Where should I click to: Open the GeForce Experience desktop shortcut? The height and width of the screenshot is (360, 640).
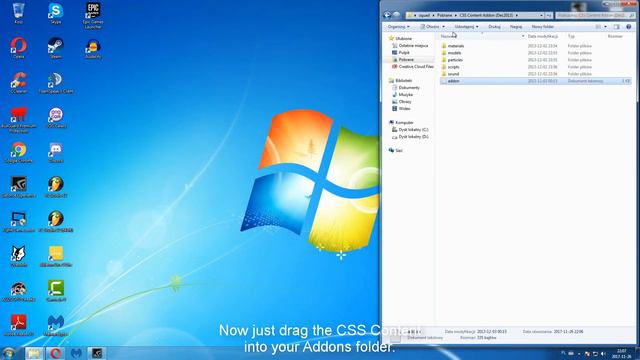(18, 187)
